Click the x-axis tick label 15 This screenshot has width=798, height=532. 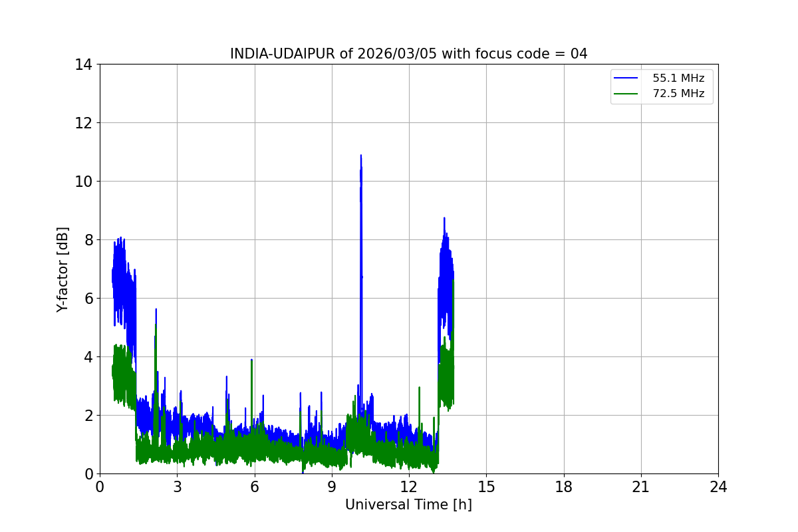point(486,487)
